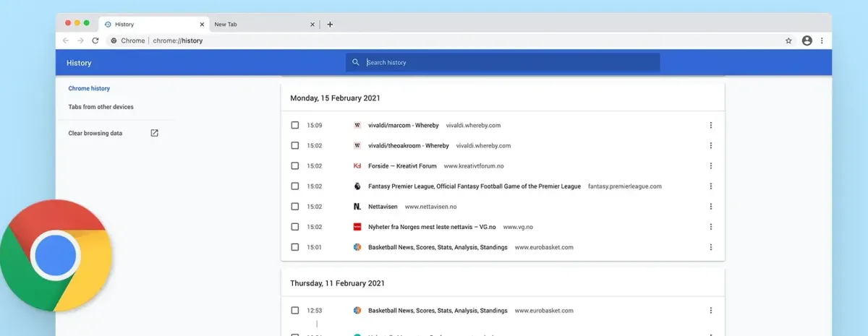The image size is (868, 336).
Task: Open more actions for Nettavisen entry
Action: [710, 206]
